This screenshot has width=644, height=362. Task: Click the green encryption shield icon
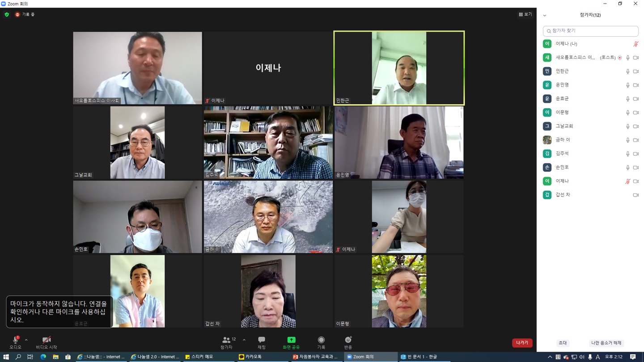click(x=7, y=15)
